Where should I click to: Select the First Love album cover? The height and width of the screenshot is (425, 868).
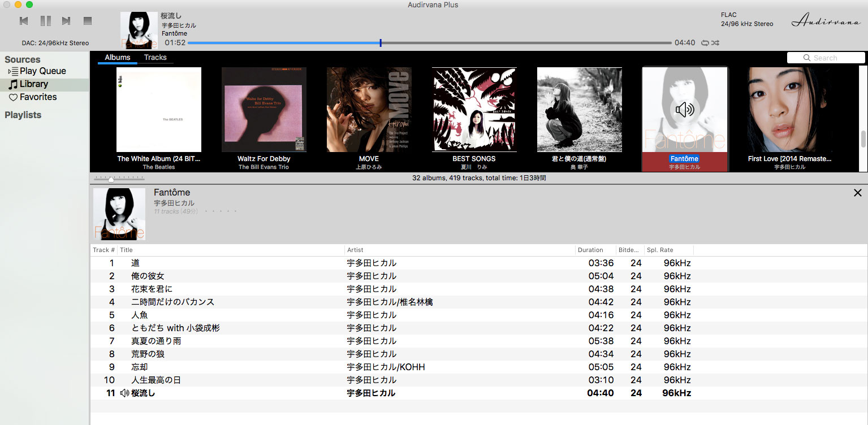coord(790,110)
